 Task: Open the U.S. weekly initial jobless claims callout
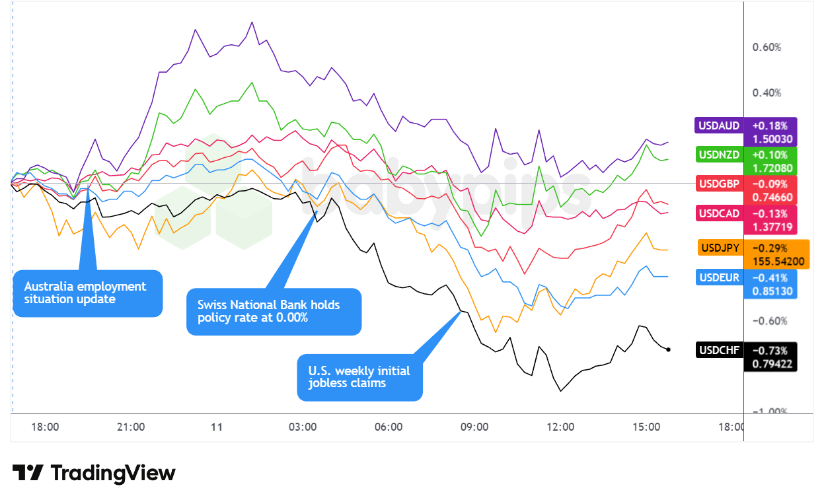[x=359, y=377]
